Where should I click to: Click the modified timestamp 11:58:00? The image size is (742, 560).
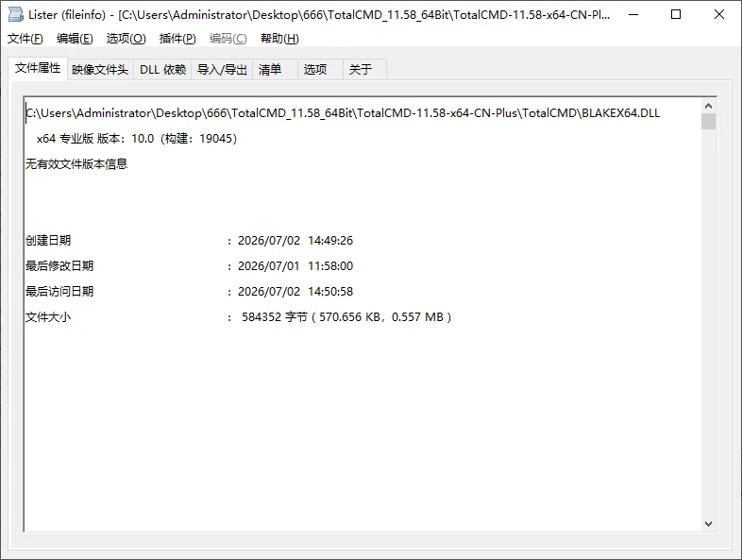tap(330, 266)
